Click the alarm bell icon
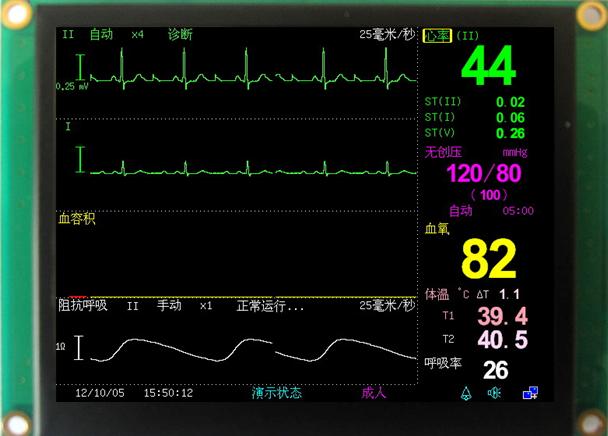 coord(466,393)
